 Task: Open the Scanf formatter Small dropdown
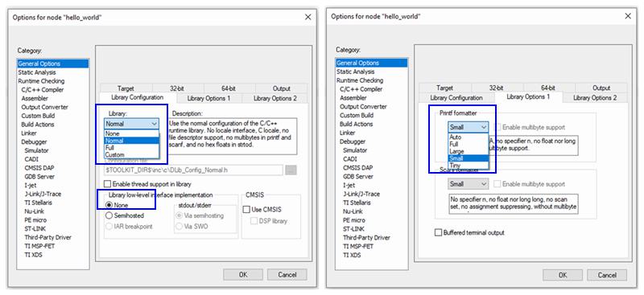(x=468, y=184)
